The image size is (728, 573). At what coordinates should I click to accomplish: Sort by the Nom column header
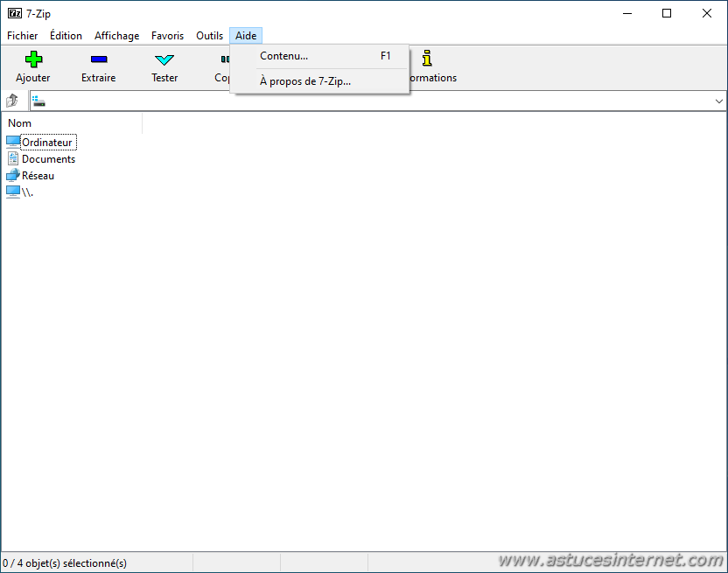click(x=70, y=123)
